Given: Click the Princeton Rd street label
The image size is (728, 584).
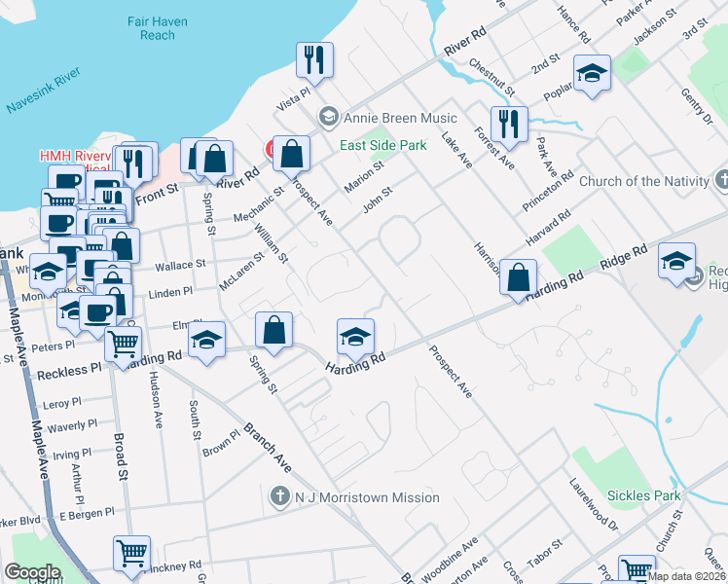Looking at the screenshot, I should click(548, 191).
